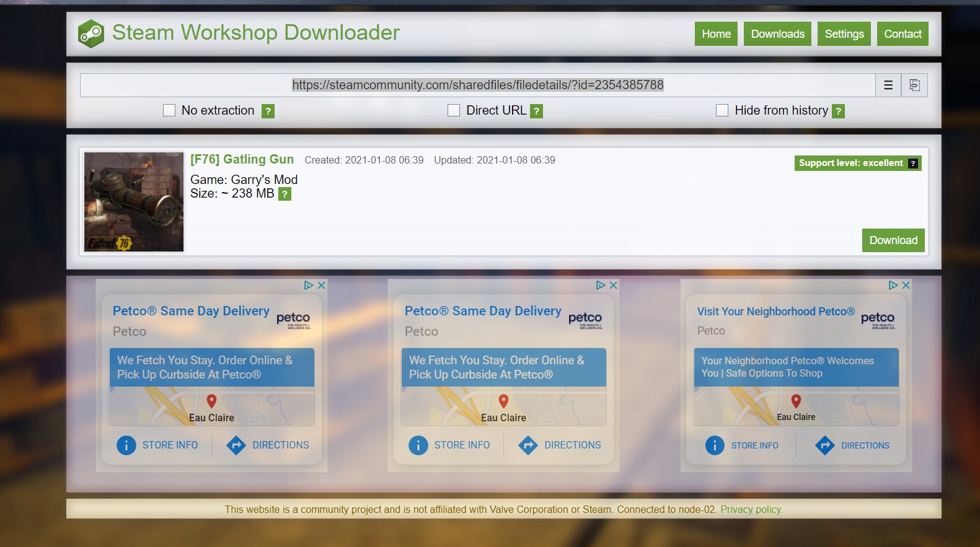Click AdChoices icon on Visit Your Neighborhood ad

(x=893, y=285)
